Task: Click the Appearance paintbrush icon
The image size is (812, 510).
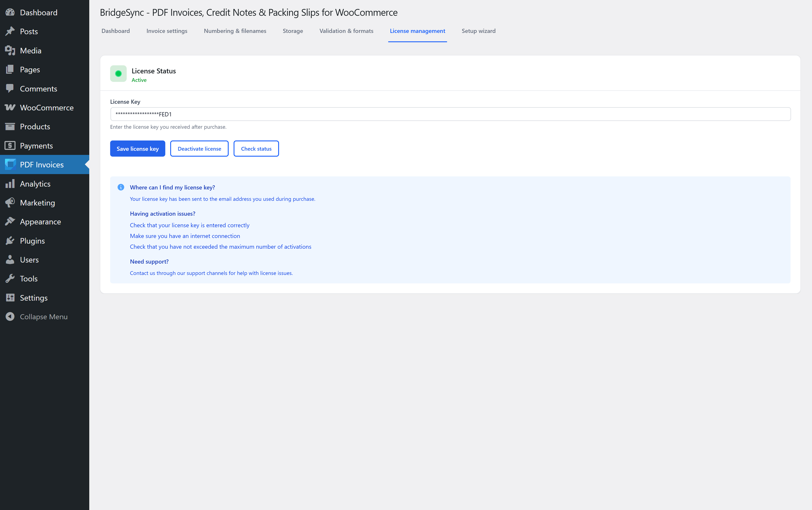Action: point(10,222)
